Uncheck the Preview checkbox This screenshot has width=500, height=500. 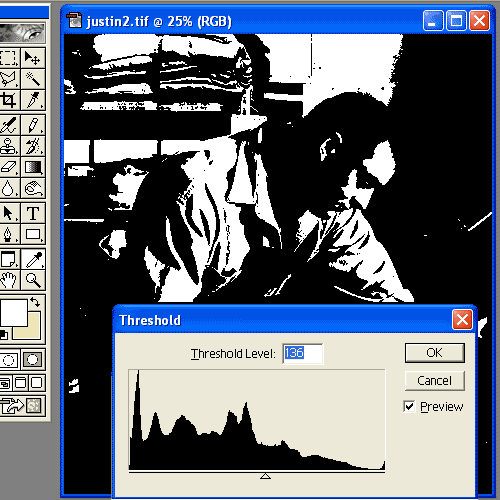point(409,406)
